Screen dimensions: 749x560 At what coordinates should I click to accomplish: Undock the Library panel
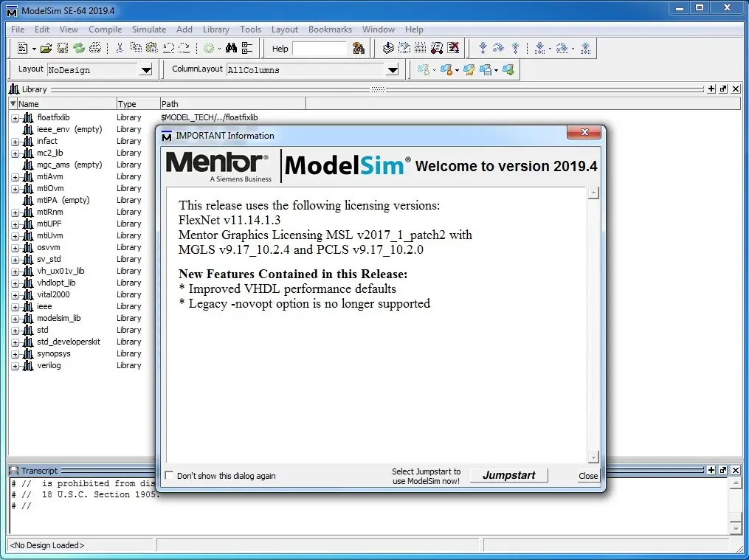click(723, 89)
